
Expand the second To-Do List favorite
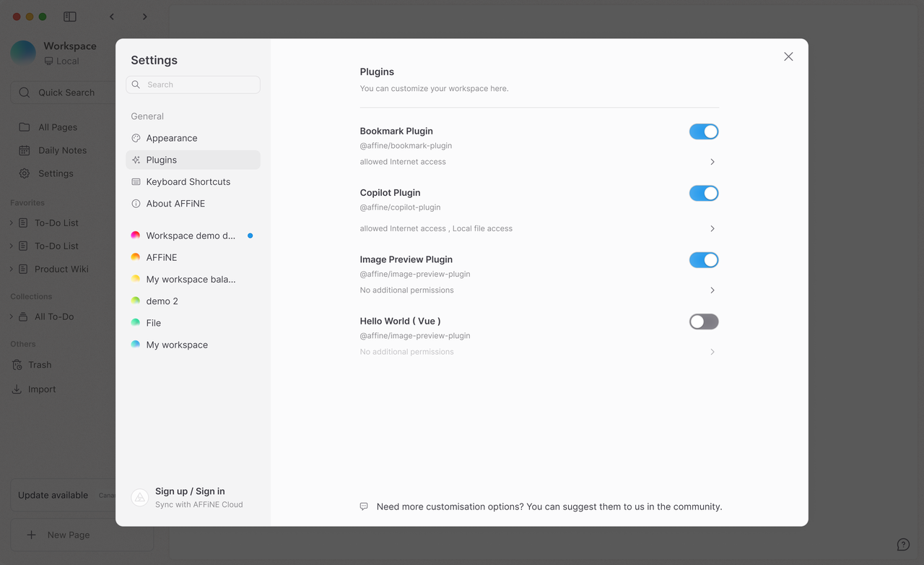click(12, 246)
